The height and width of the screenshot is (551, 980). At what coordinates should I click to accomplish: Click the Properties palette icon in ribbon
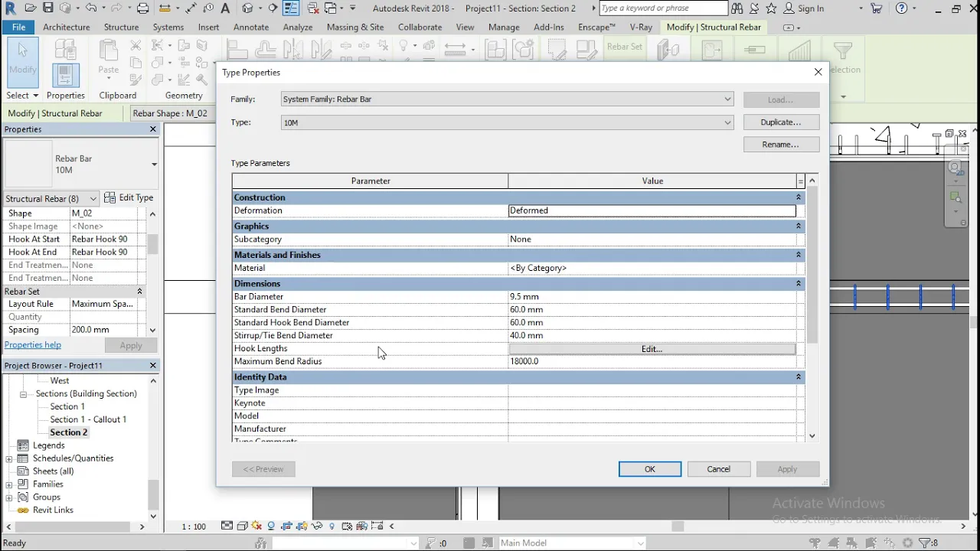point(65,75)
